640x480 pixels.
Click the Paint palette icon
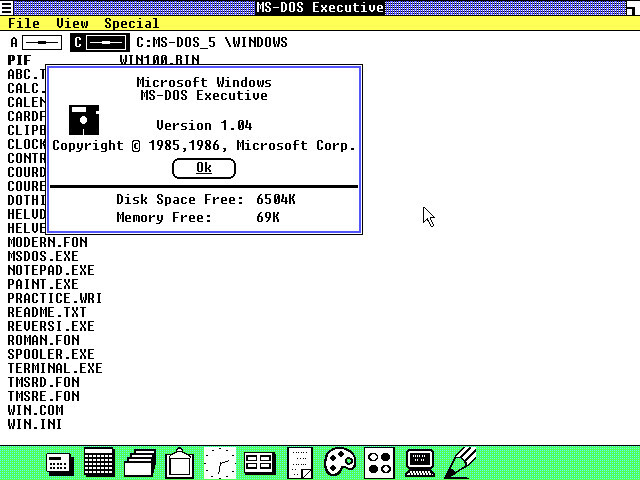coord(340,462)
